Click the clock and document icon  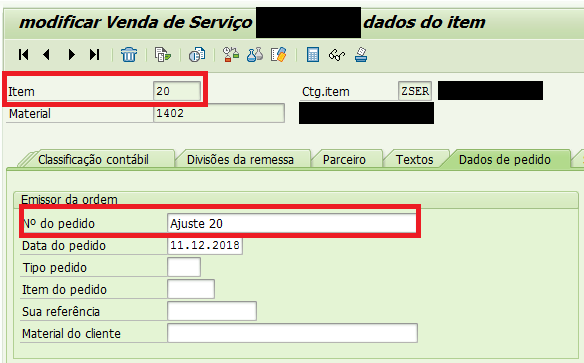197,55
